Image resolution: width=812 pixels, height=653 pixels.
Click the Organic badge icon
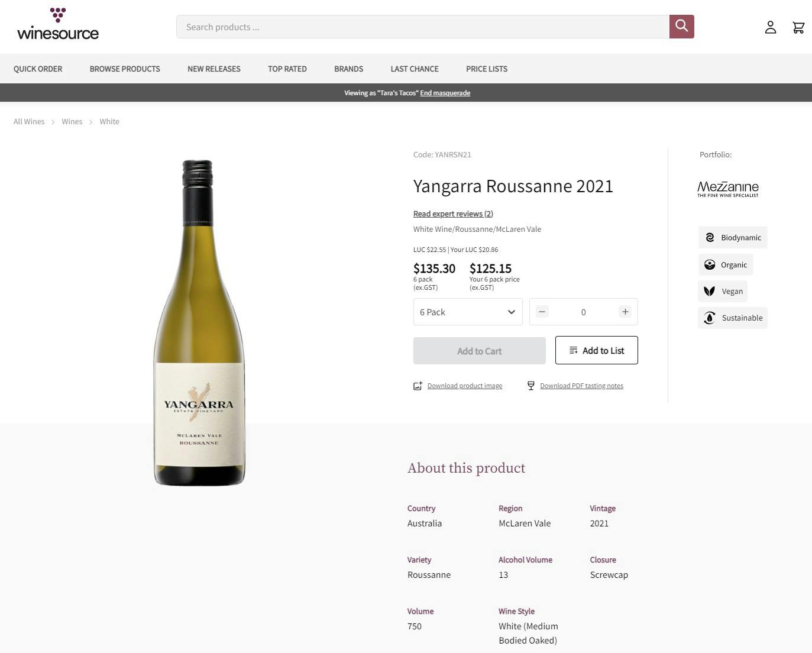pos(710,264)
